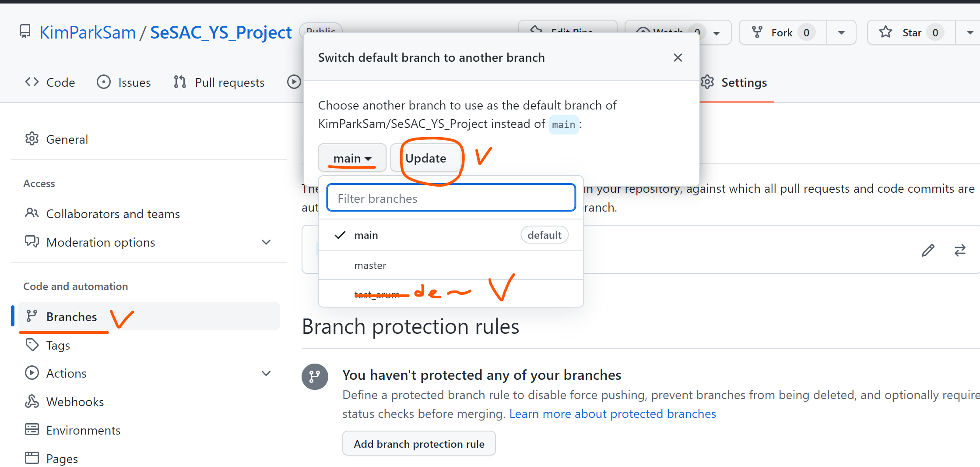The height and width of the screenshot is (467, 980).
Task: Click the Star icon
Action: pos(885,32)
